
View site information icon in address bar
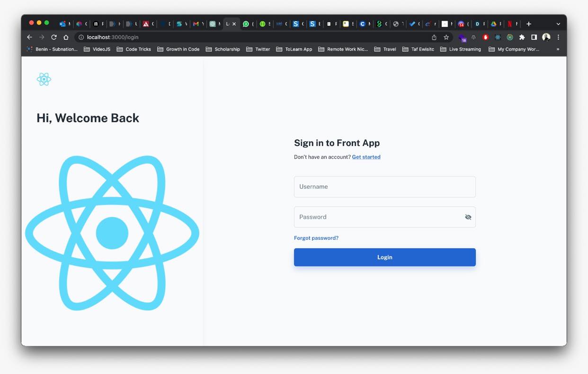tap(81, 37)
